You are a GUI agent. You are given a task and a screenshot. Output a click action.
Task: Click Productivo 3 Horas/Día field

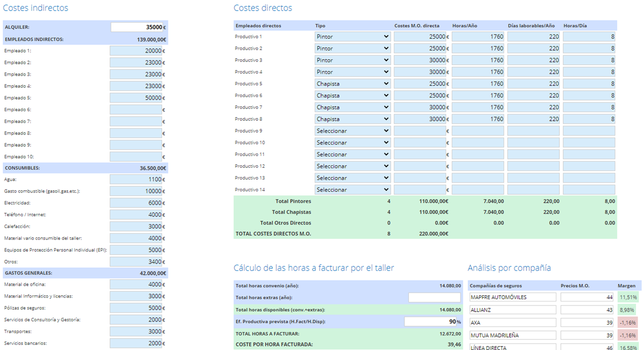click(x=589, y=60)
